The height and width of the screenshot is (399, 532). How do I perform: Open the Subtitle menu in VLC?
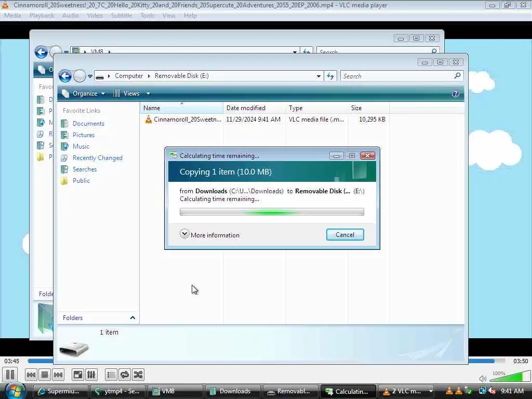coord(122,16)
